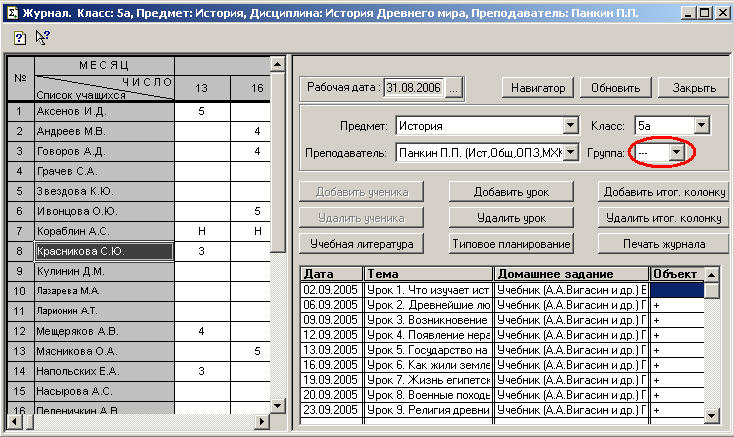734x437 pixels.
Task: Click the Удалить урок button
Action: coord(509,218)
